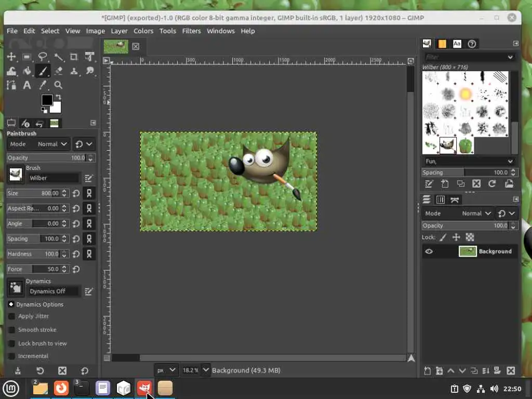Screen dimensions: 532x399
Task: Open brushes dock tab menu arrow
Action: (x=516, y=44)
